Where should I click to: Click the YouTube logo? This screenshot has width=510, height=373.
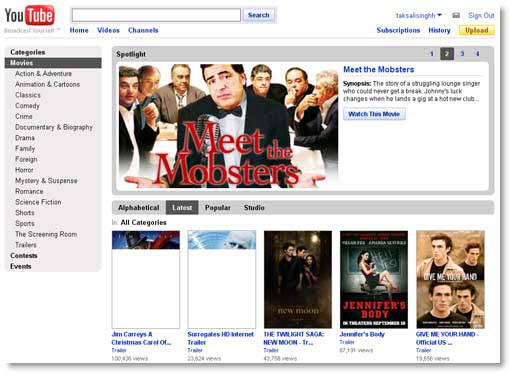pyautogui.click(x=30, y=16)
